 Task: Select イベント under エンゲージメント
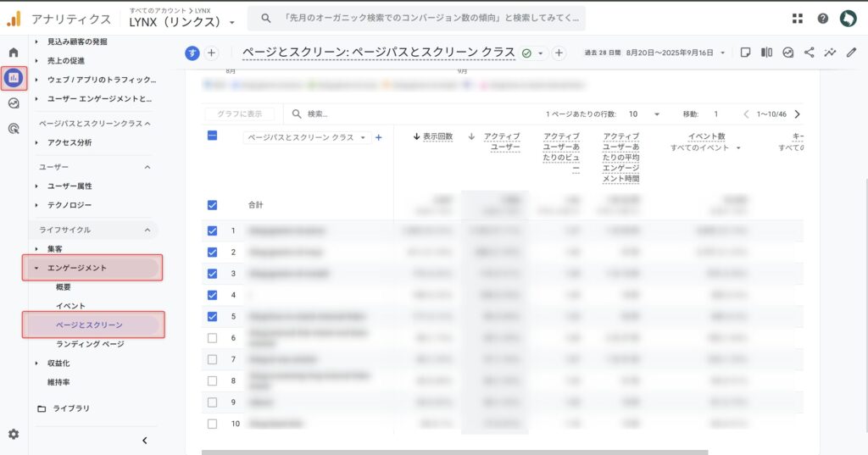tap(70, 306)
